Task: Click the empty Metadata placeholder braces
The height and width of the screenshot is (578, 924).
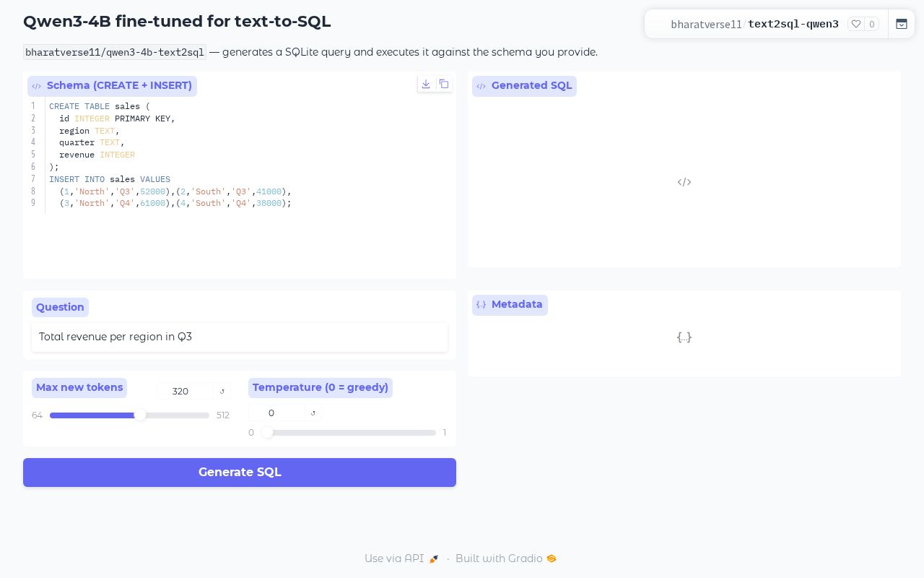Action: [684, 337]
